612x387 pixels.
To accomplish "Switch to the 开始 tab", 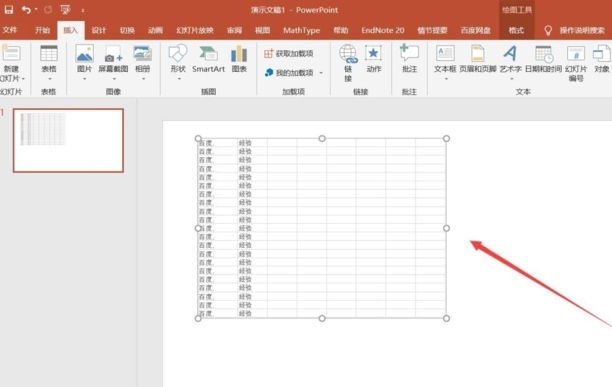I will (x=43, y=30).
